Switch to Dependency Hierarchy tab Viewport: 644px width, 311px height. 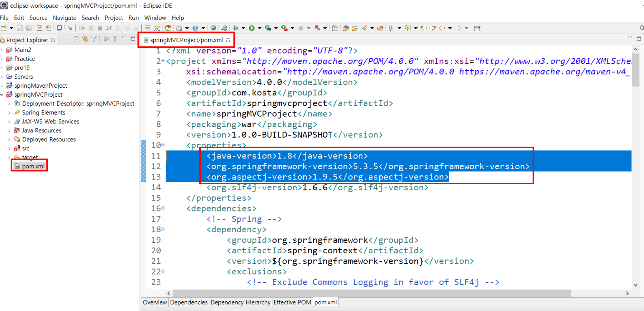coord(241,302)
